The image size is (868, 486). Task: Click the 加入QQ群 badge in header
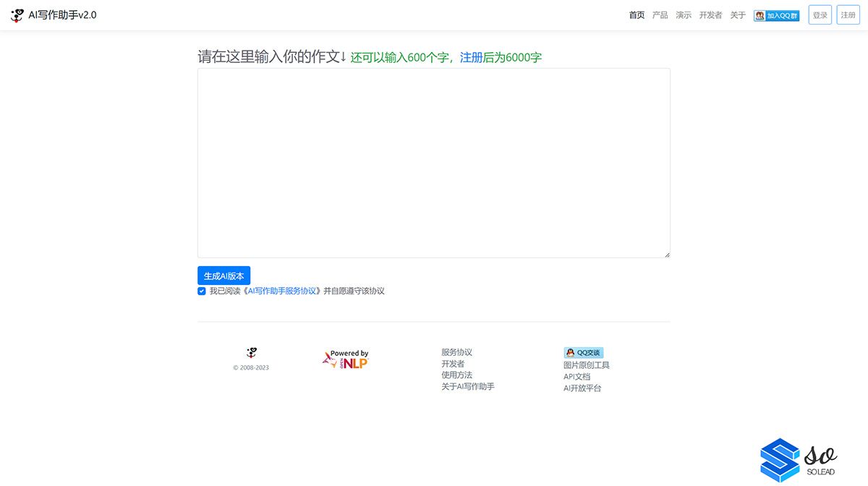pyautogui.click(x=777, y=15)
